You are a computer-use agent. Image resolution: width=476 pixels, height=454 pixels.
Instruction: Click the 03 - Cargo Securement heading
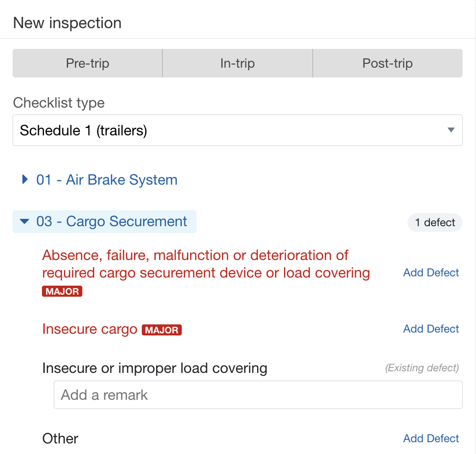pyautogui.click(x=112, y=221)
